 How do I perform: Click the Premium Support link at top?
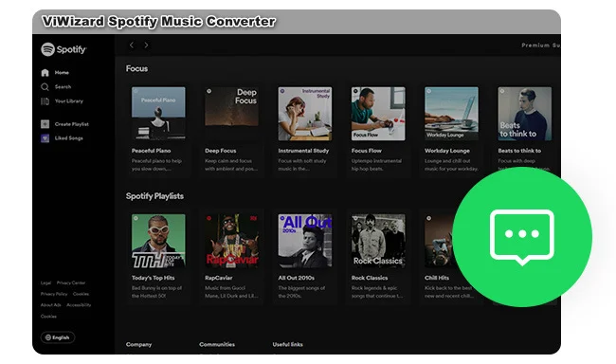540,45
